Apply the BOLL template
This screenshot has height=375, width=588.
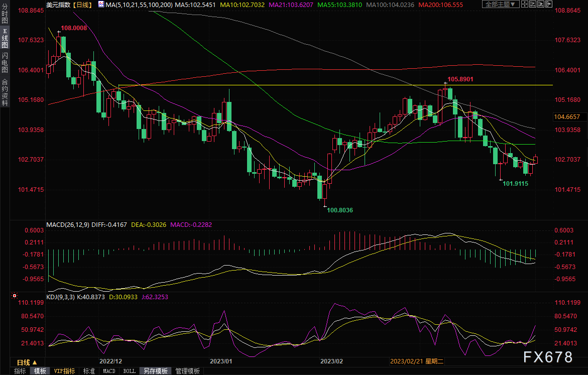(x=129, y=371)
